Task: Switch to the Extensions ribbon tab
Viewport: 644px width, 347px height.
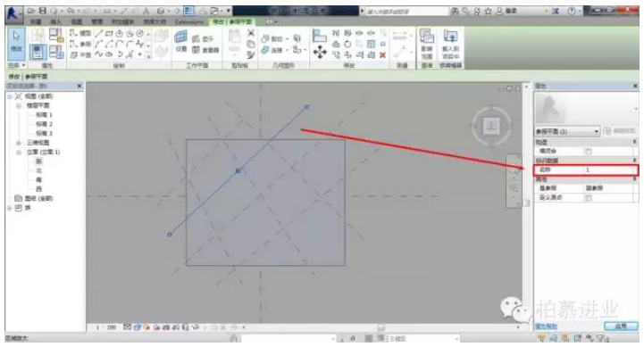Action: (189, 21)
